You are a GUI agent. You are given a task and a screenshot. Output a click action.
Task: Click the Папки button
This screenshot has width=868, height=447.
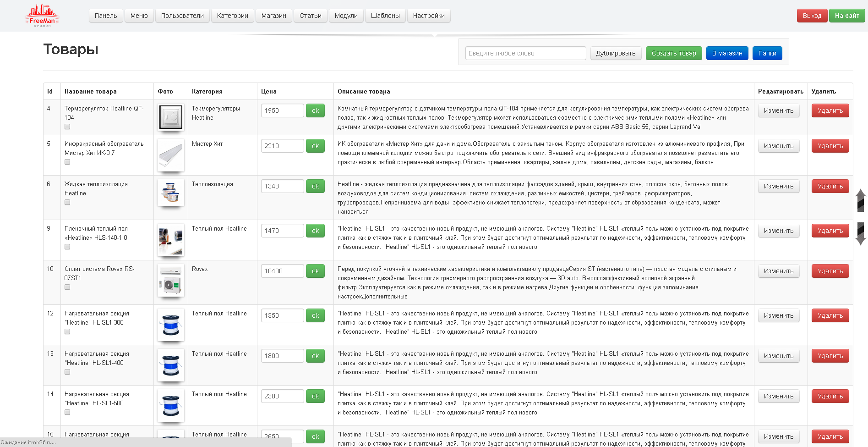[x=767, y=53]
